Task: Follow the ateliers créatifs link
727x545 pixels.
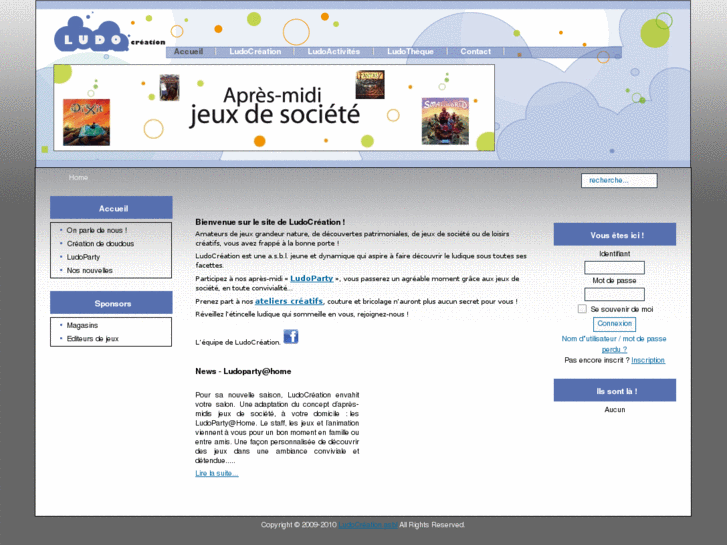Action: point(289,301)
